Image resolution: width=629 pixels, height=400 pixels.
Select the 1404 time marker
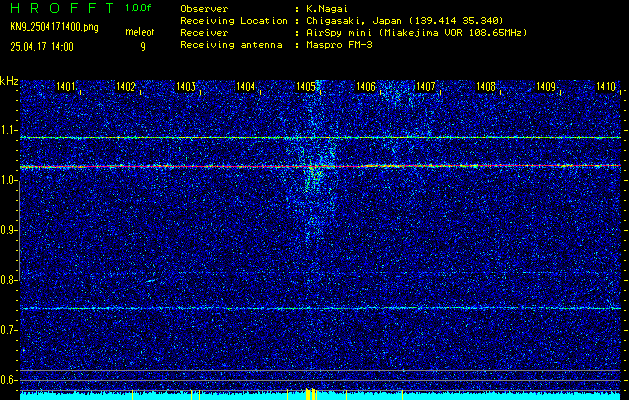[246, 86]
